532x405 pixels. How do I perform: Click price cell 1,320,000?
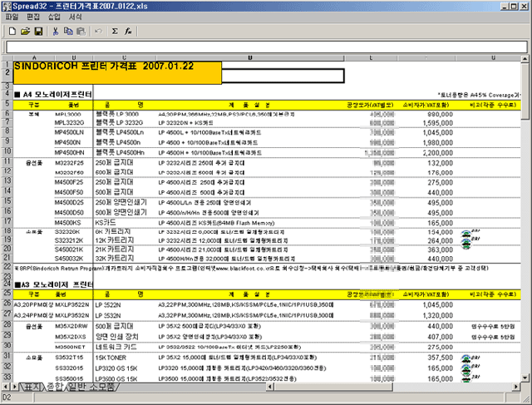tap(438, 315)
